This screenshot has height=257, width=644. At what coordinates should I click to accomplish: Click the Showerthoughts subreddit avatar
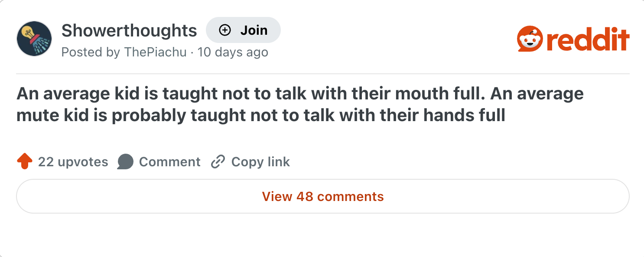pyautogui.click(x=34, y=39)
